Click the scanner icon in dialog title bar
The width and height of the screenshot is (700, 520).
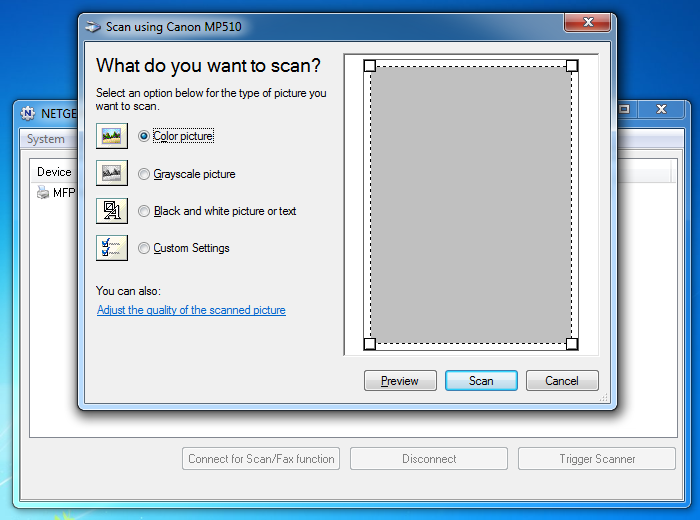tap(93, 27)
